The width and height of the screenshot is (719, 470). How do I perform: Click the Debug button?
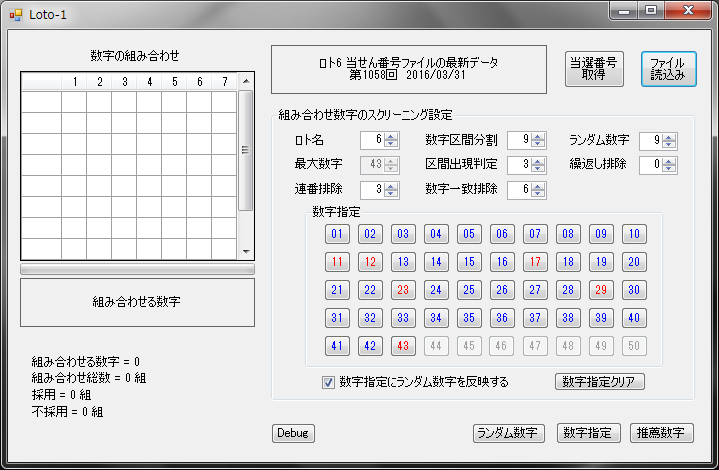pyautogui.click(x=293, y=433)
